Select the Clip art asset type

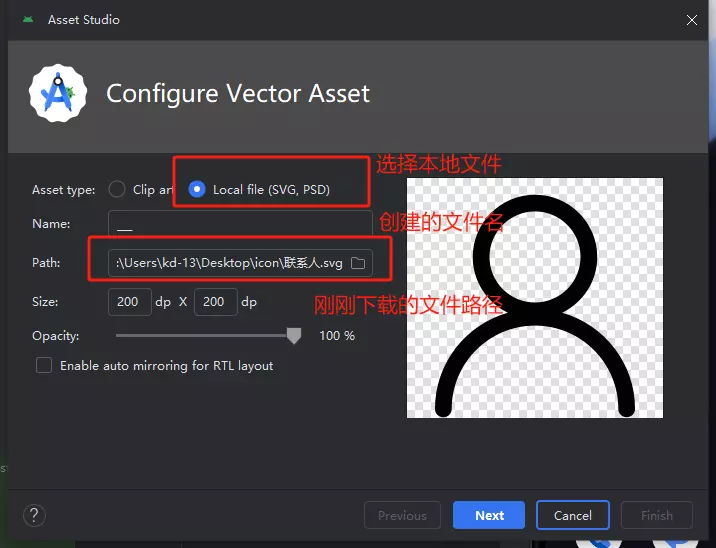coord(117,189)
